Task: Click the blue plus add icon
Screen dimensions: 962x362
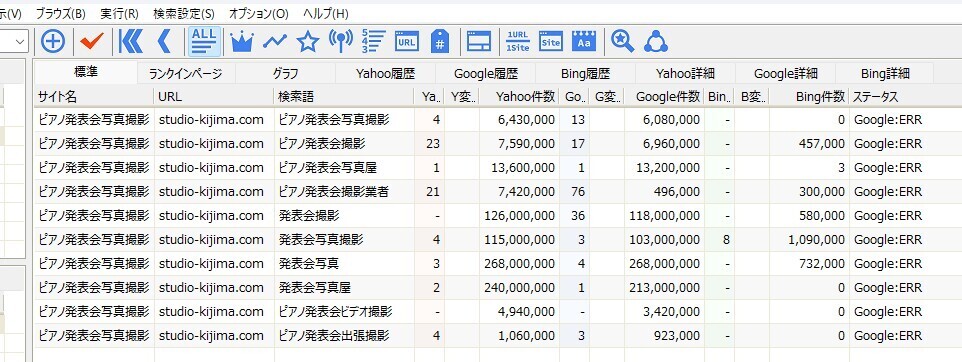Action: click(x=53, y=41)
